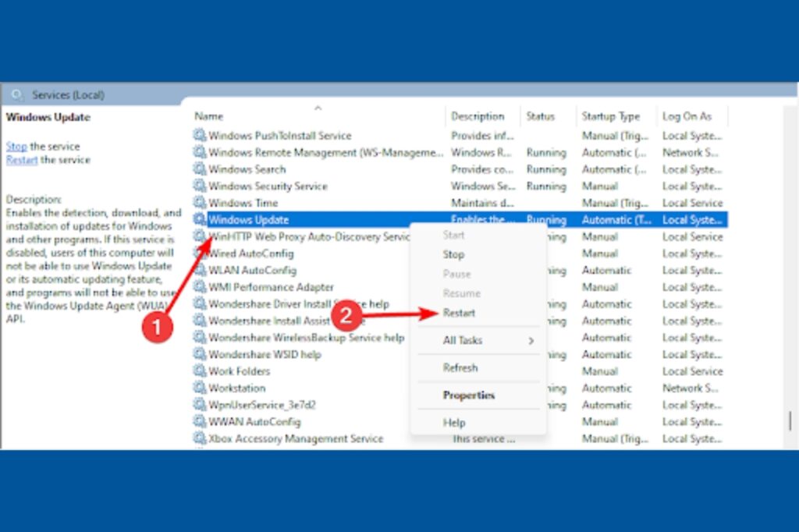The height and width of the screenshot is (532, 799).
Task: Click the Windows PushToInstall Service gear icon
Action: click(200, 136)
